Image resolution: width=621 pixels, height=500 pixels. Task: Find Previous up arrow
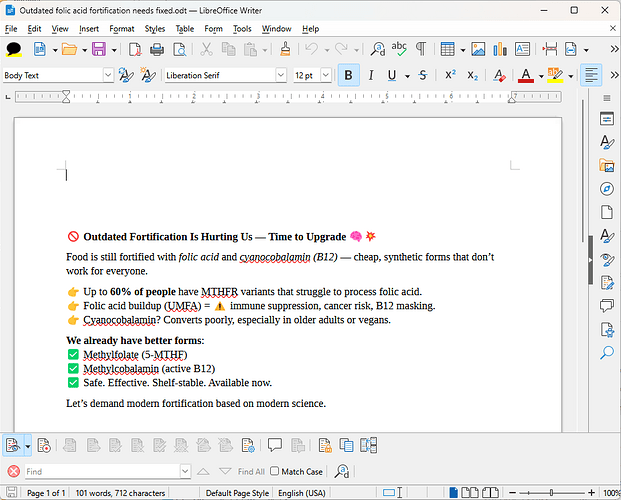pyautogui.click(x=203, y=471)
